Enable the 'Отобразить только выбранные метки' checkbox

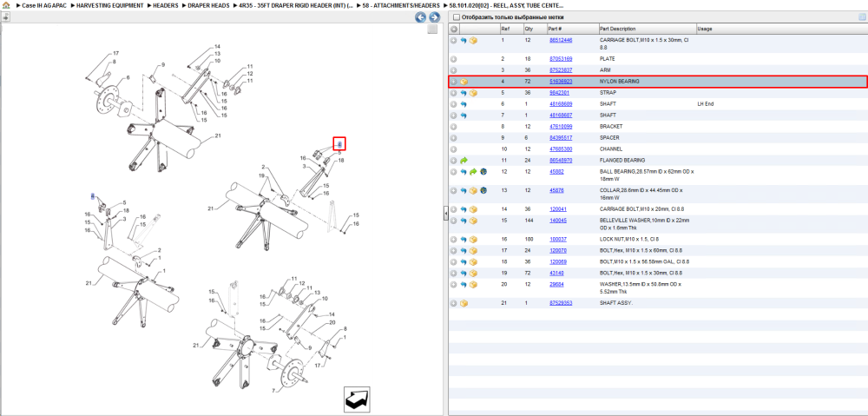[457, 17]
